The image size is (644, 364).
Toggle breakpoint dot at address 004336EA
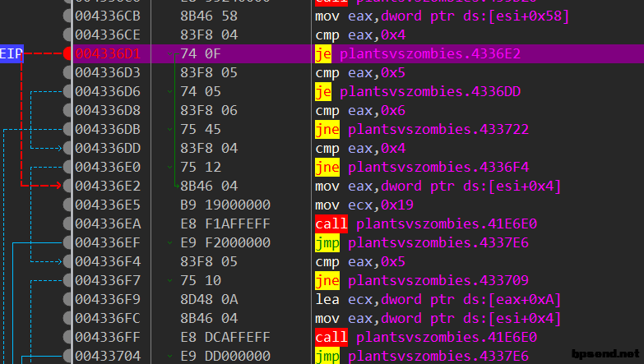click(67, 223)
